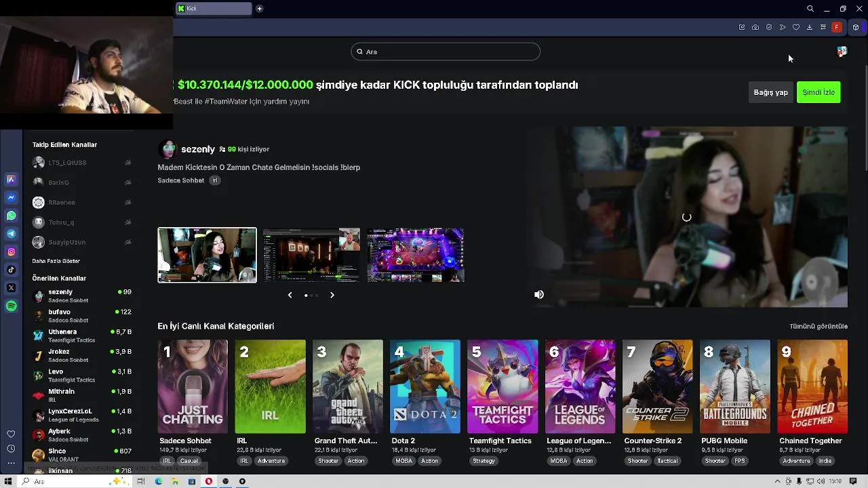This screenshot has height=488, width=868.
Task: Open Sinco VALORANT channel row
Action: click(x=81, y=455)
